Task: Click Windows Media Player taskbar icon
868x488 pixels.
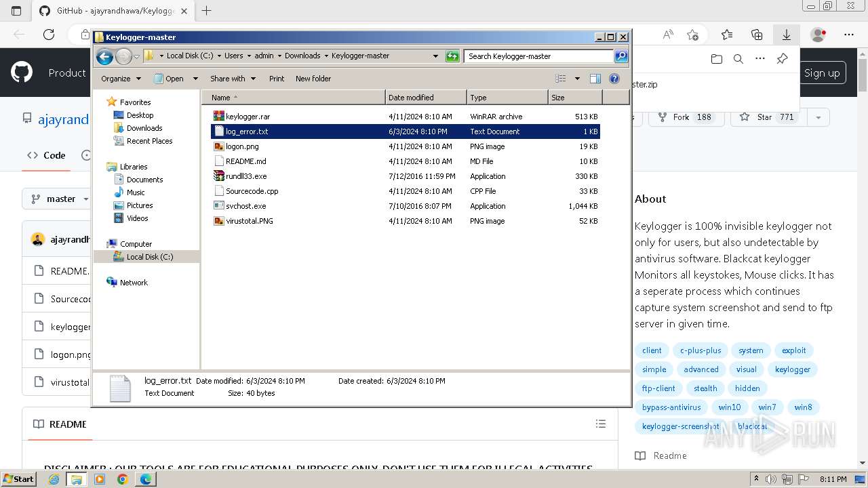Action: [x=100, y=479]
